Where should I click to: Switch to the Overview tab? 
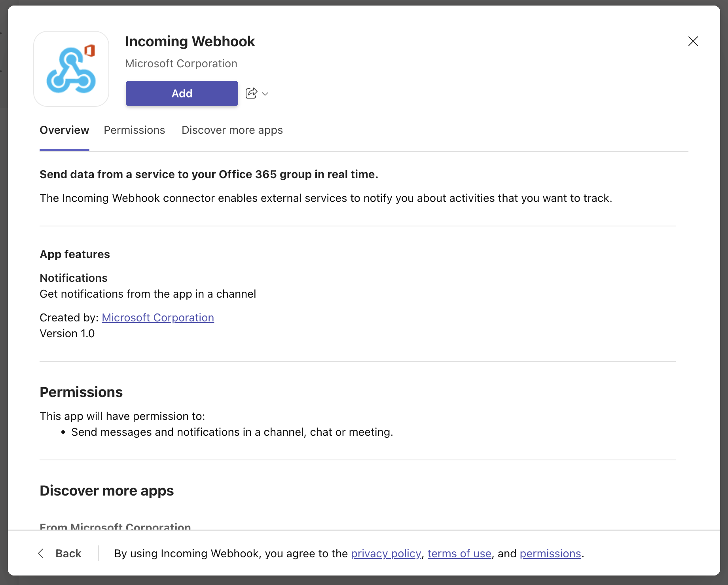(x=64, y=130)
